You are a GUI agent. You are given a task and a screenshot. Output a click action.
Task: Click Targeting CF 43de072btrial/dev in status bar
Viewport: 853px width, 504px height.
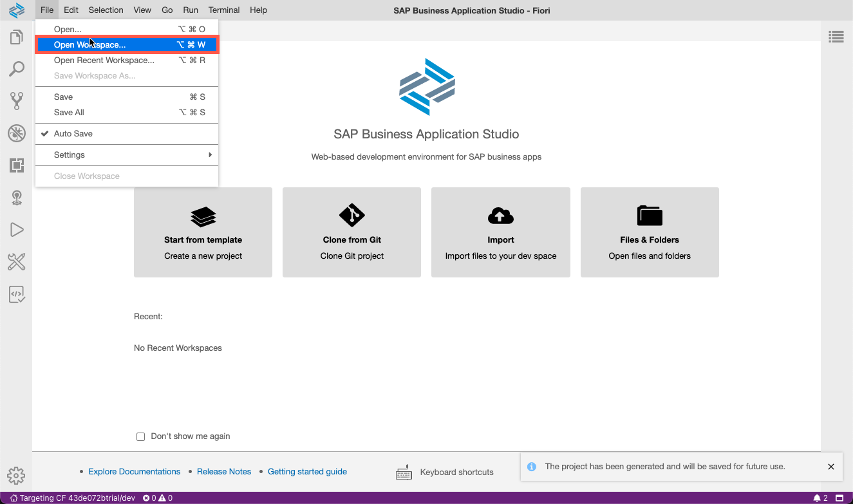pyautogui.click(x=72, y=498)
